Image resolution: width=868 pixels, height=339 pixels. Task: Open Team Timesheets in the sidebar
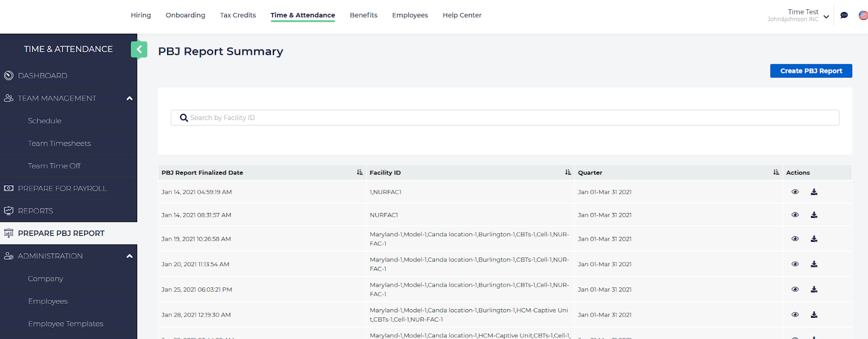59,143
